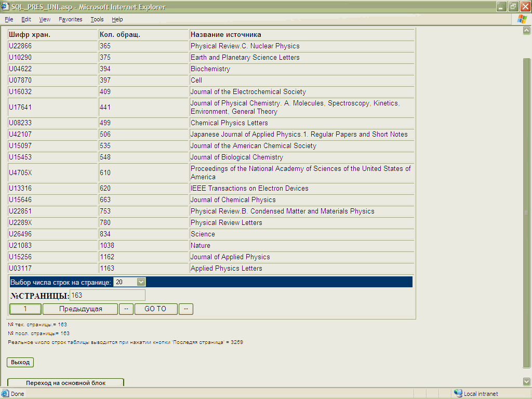532x399 pixels.
Task: Go to previous page with Предыдущая button
Action: click(81, 309)
